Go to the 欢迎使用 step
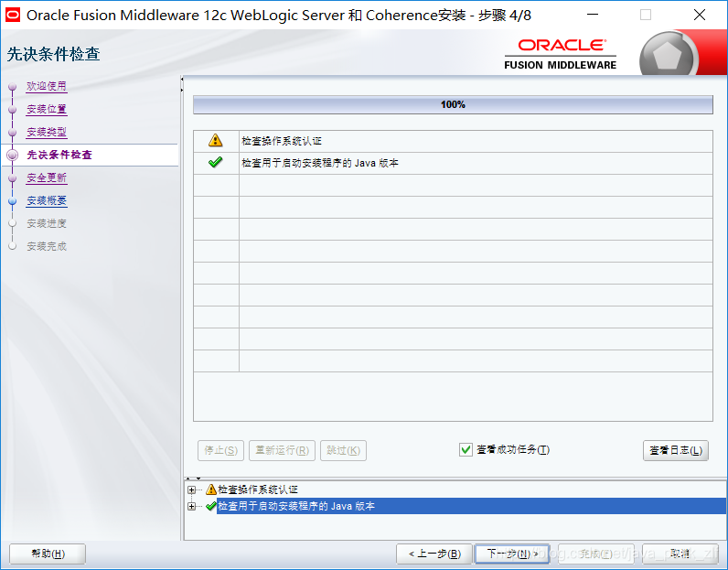This screenshot has height=570, width=728. pyautogui.click(x=47, y=86)
